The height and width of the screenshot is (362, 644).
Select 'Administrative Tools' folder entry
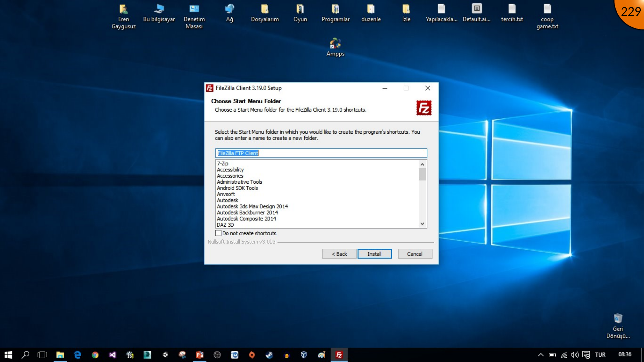click(239, 182)
